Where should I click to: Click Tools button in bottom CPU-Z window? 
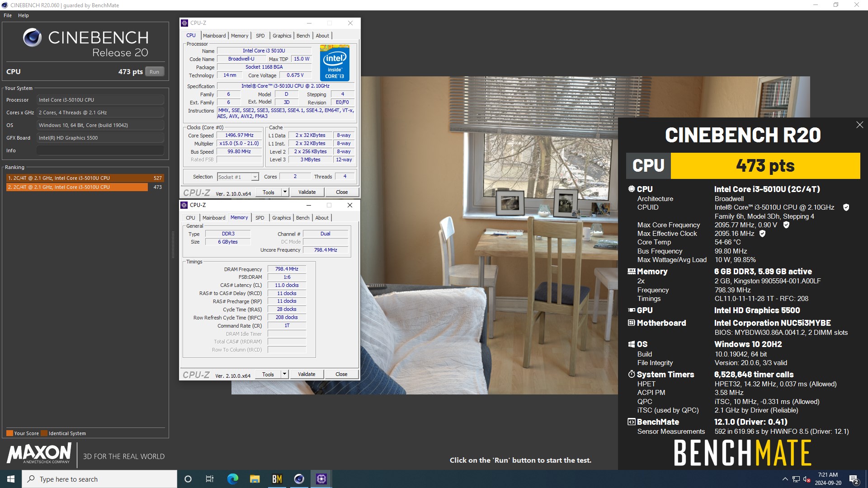pyautogui.click(x=268, y=374)
